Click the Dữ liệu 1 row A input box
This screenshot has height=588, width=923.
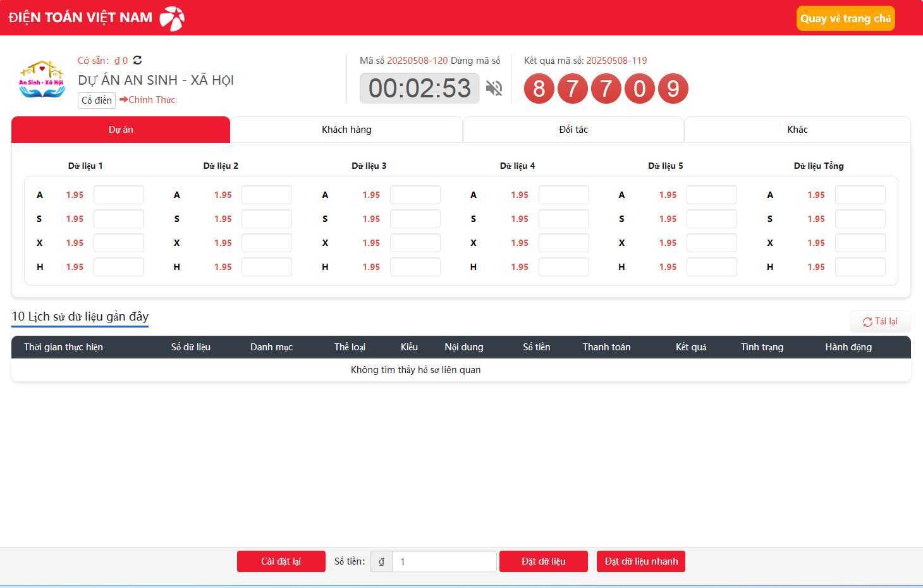coord(119,195)
